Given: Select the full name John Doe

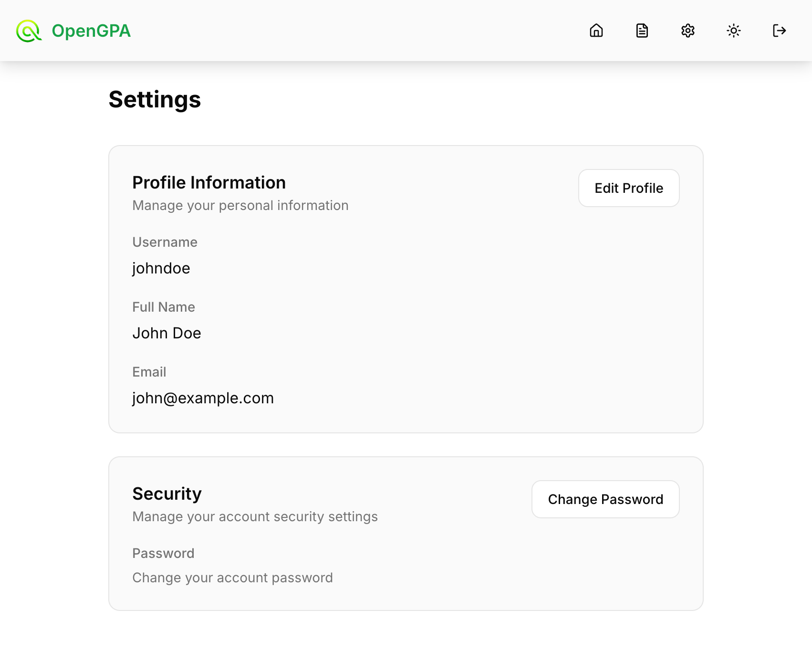Looking at the screenshot, I should tap(167, 333).
